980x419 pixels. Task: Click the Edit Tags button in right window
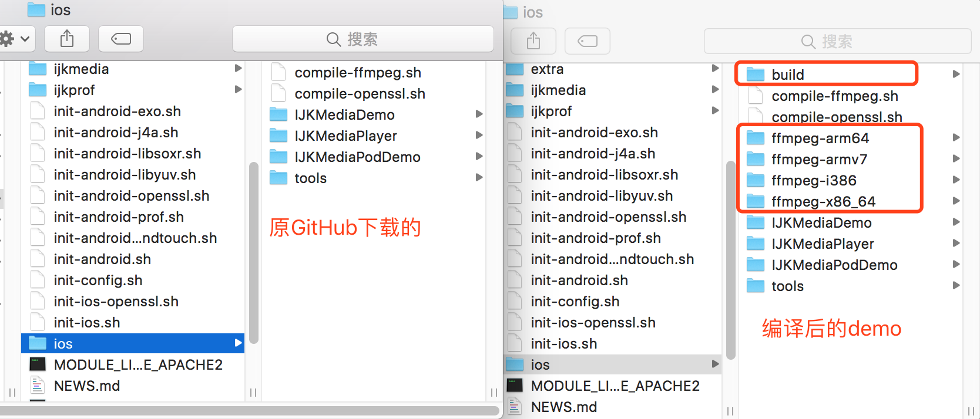point(588,41)
